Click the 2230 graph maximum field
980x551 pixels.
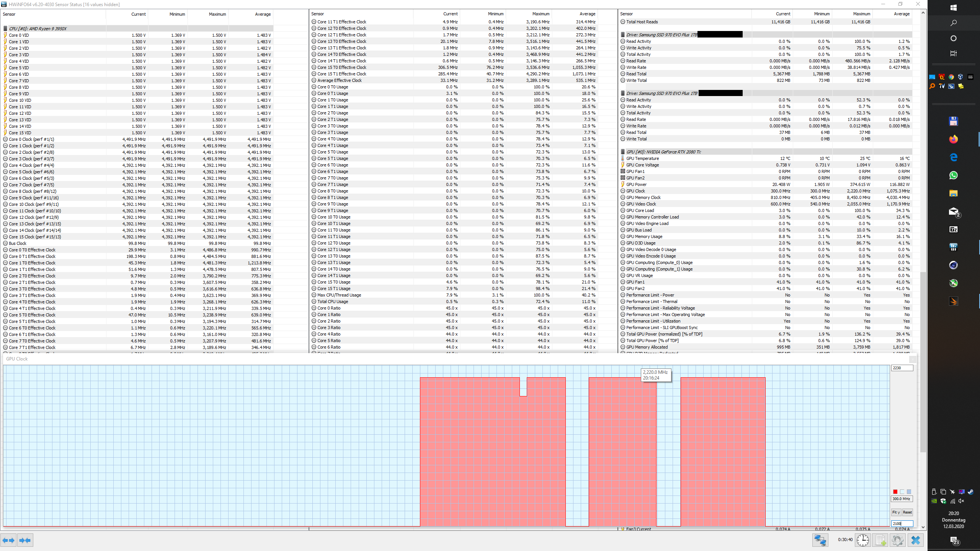(902, 368)
